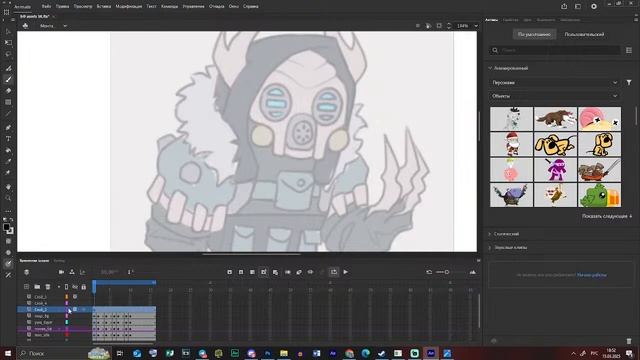Open the Файл menu
Screen dimensions: 640x360
pyautogui.click(x=46, y=7)
